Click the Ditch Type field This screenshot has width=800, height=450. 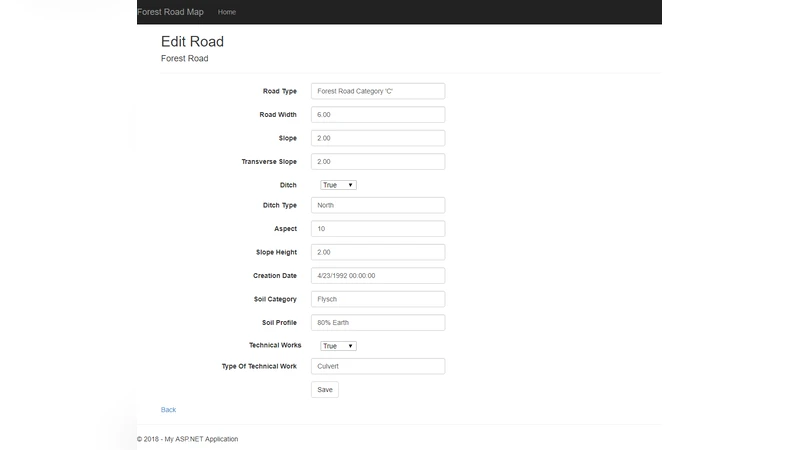tap(377, 205)
